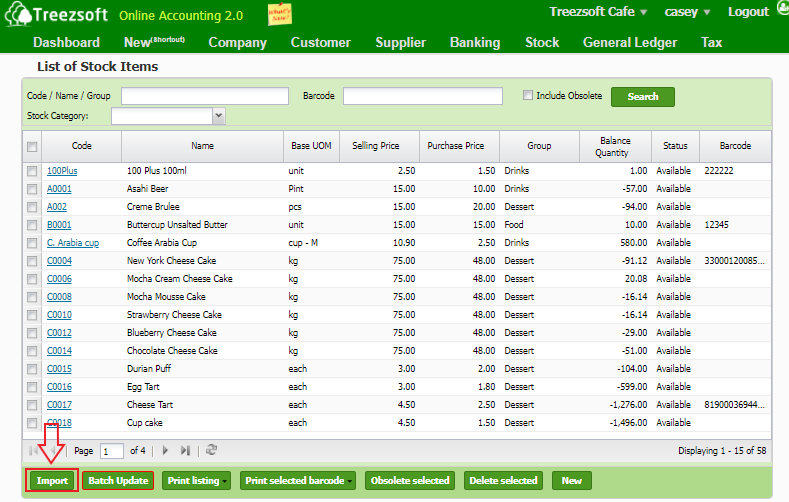789x502 pixels.
Task: Sort by Selling Price column header
Action: (376, 146)
